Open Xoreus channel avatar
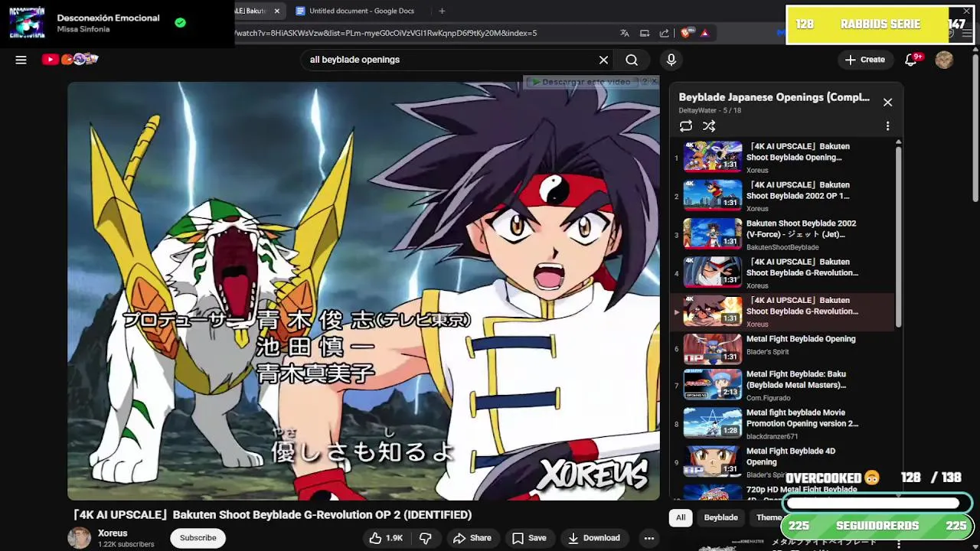Screen dimensions: 980x551 (x=79, y=538)
